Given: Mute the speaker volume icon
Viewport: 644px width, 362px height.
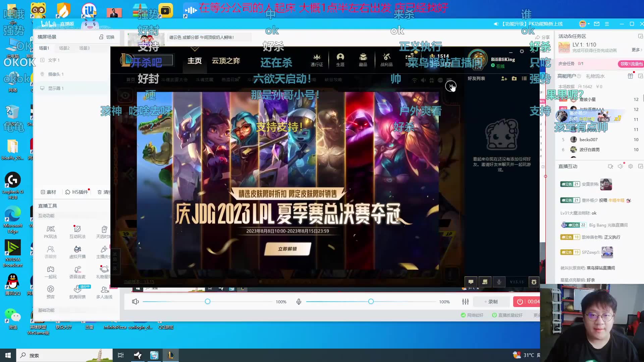Looking at the screenshot, I should pyautogui.click(x=135, y=302).
